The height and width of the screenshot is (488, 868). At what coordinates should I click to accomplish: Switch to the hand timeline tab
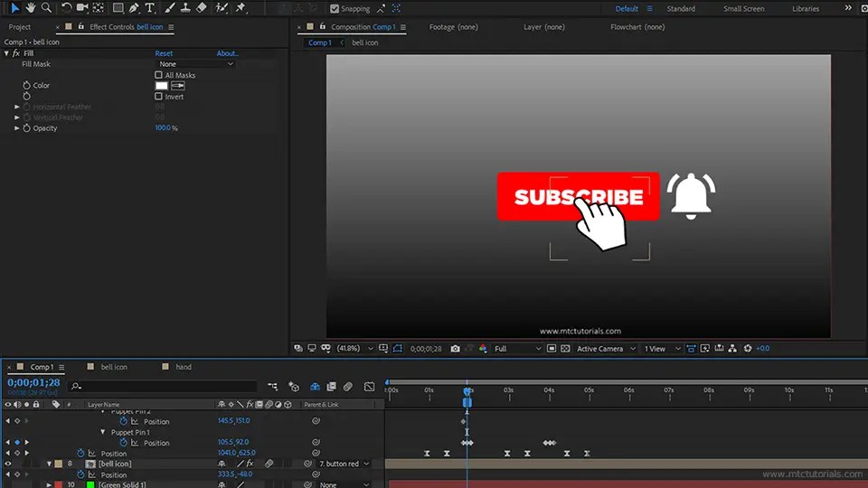click(x=184, y=367)
